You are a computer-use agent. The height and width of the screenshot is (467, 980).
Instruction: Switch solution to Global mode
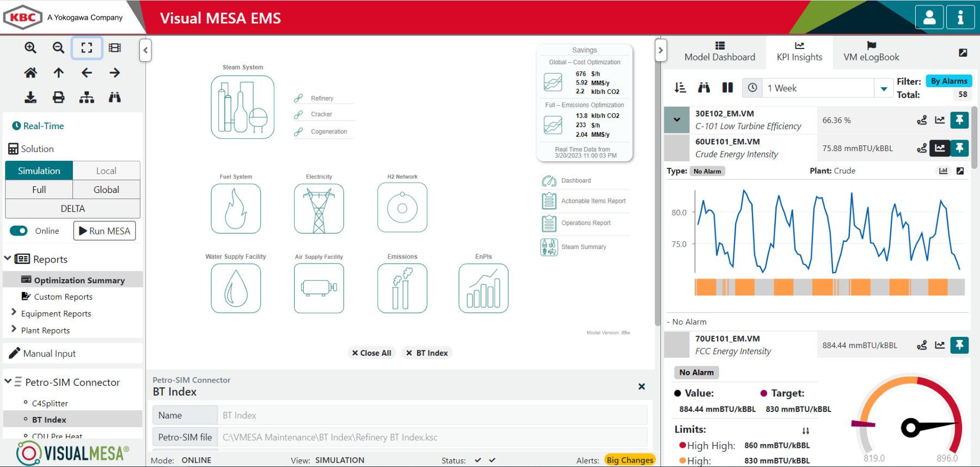(106, 190)
